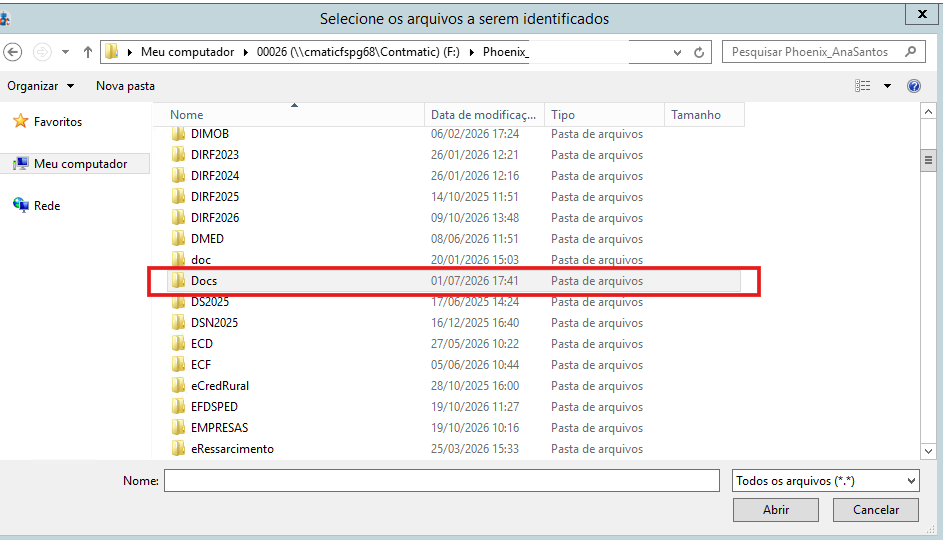The width and height of the screenshot is (943, 540).
Task: Click the search magnifier icon
Action: click(x=911, y=52)
